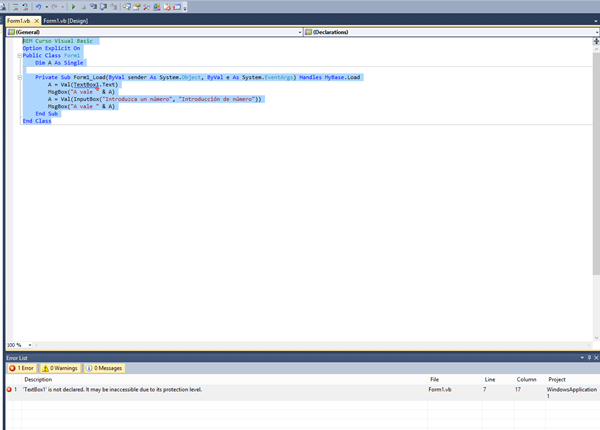This screenshot has width=600, height=430.
Task: Close the Error List panel
Action: point(596,358)
